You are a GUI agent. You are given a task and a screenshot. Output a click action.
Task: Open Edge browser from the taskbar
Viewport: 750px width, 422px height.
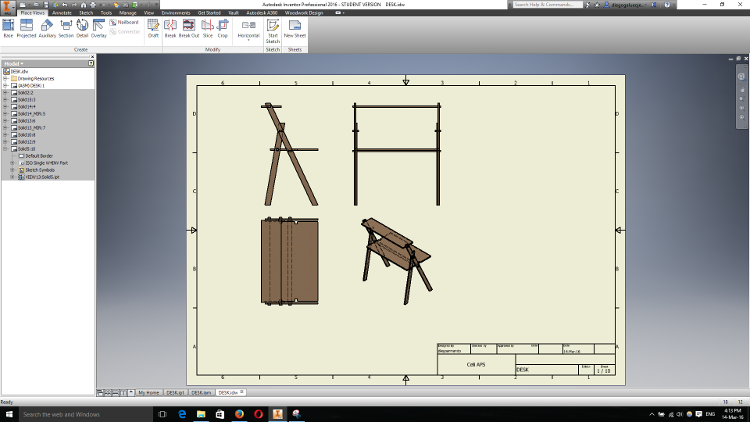click(x=182, y=414)
